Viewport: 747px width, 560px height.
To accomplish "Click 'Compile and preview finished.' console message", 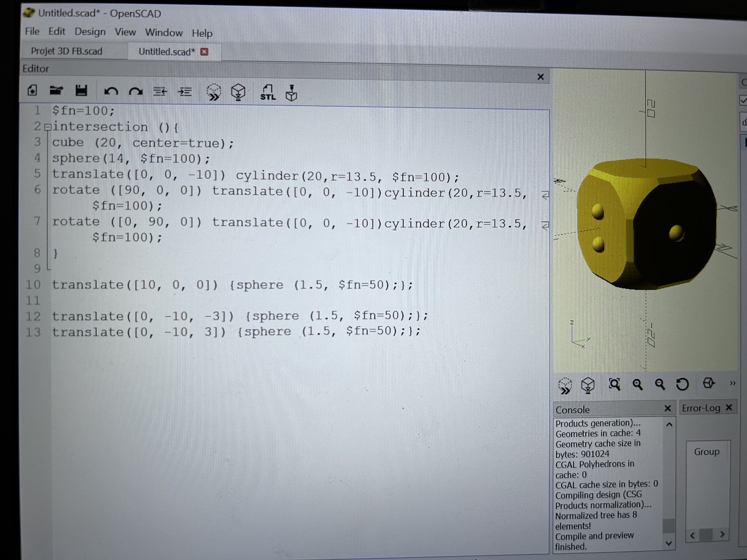I will [x=594, y=541].
